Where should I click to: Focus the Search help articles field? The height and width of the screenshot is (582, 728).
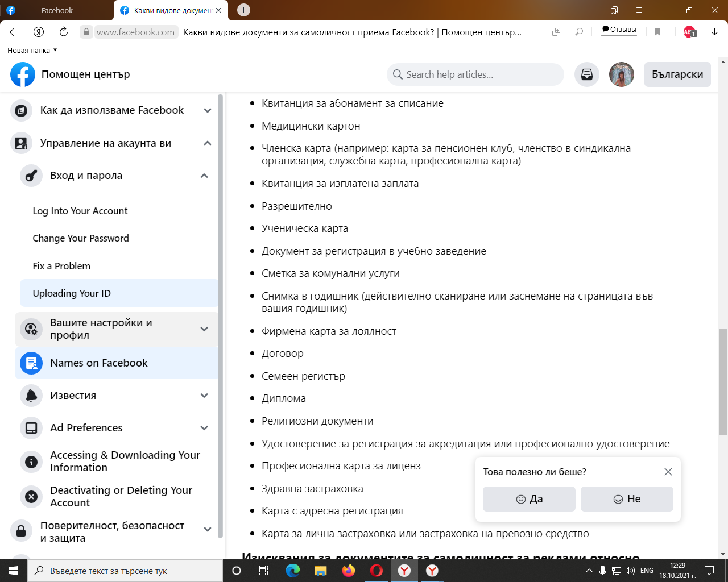click(475, 74)
